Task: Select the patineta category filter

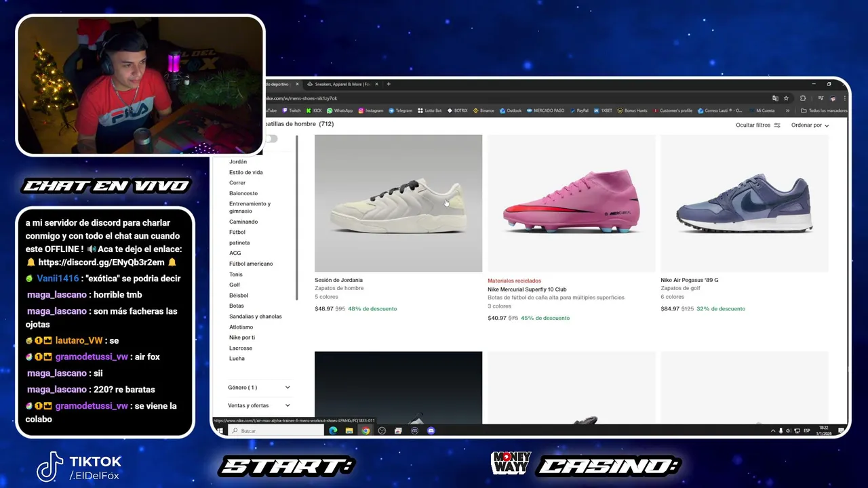Action: pos(239,243)
